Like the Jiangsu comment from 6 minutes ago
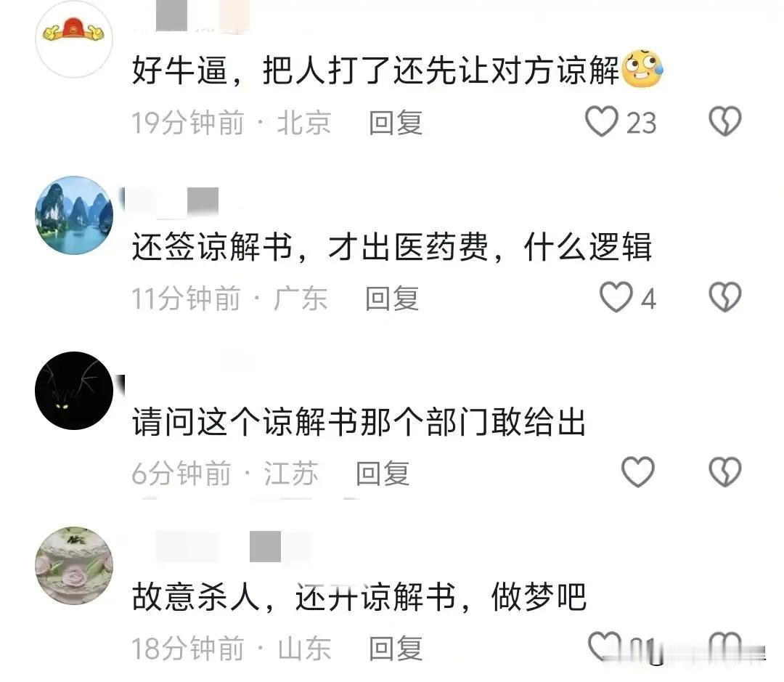This screenshot has height=682, width=784. (x=638, y=472)
